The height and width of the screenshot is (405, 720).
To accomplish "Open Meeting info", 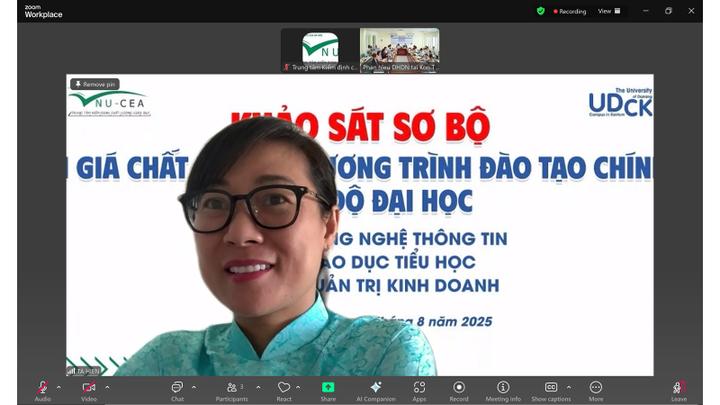I will [503, 390].
